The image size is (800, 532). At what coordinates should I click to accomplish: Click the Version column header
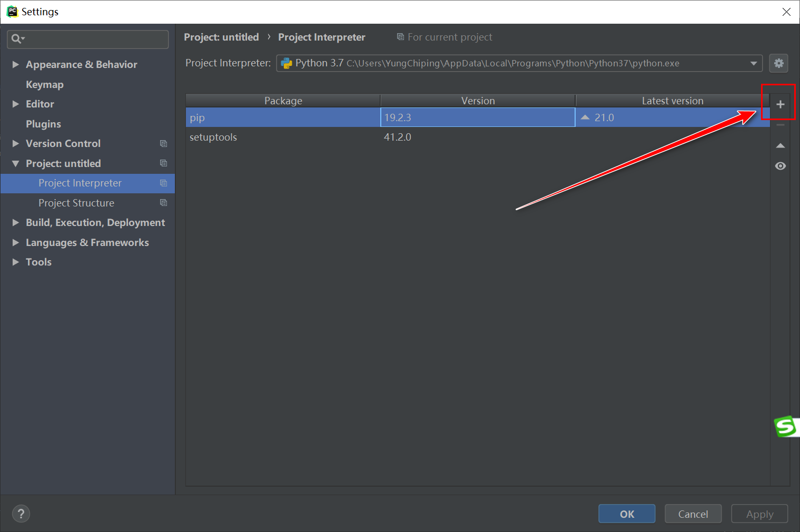(478, 101)
